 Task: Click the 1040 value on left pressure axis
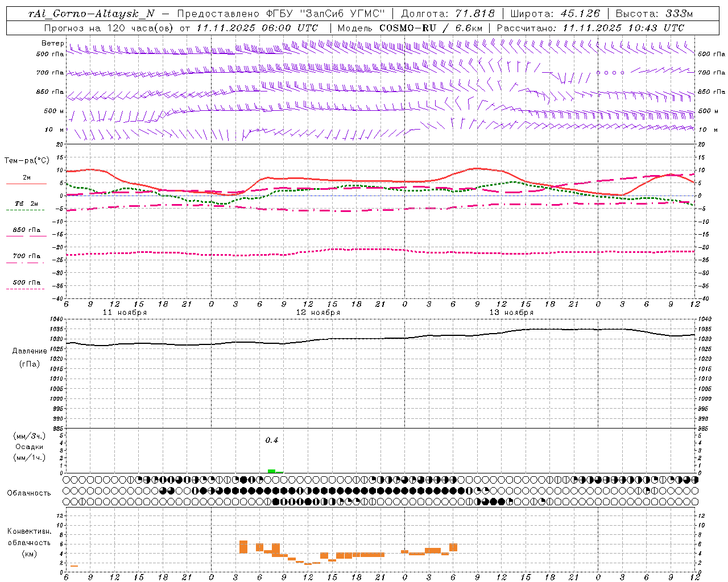pyautogui.click(x=57, y=319)
